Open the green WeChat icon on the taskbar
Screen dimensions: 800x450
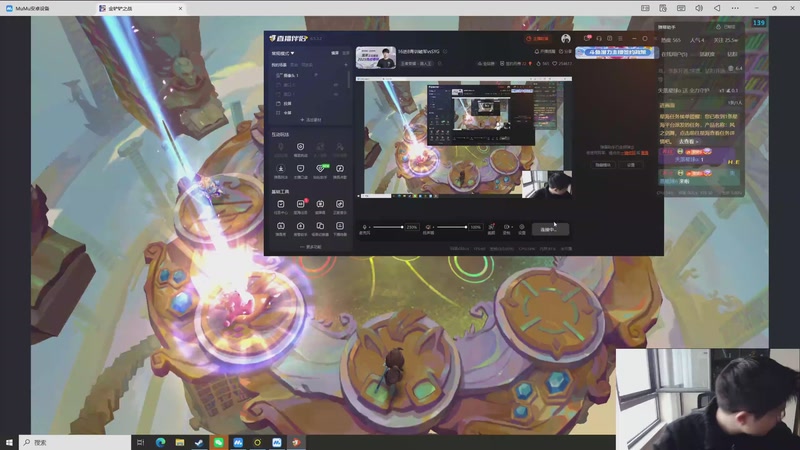(x=218, y=442)
